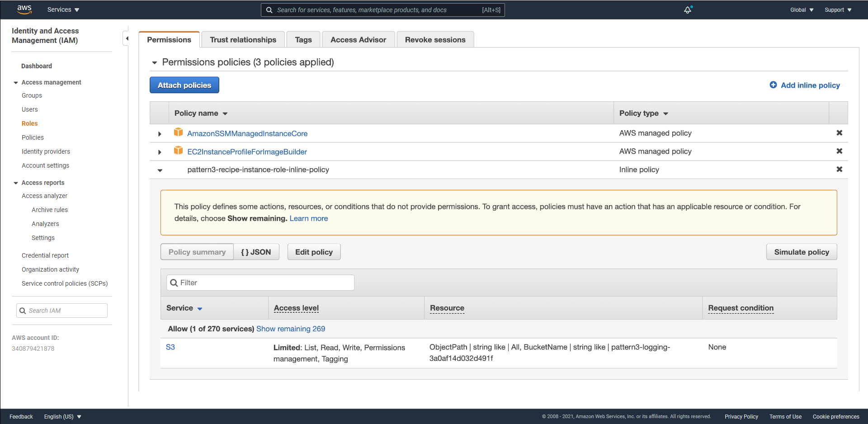This screenshot has height=424, width=868.
Task: Click the plus icon beside Add inline policy
Action: pos(773,85)
